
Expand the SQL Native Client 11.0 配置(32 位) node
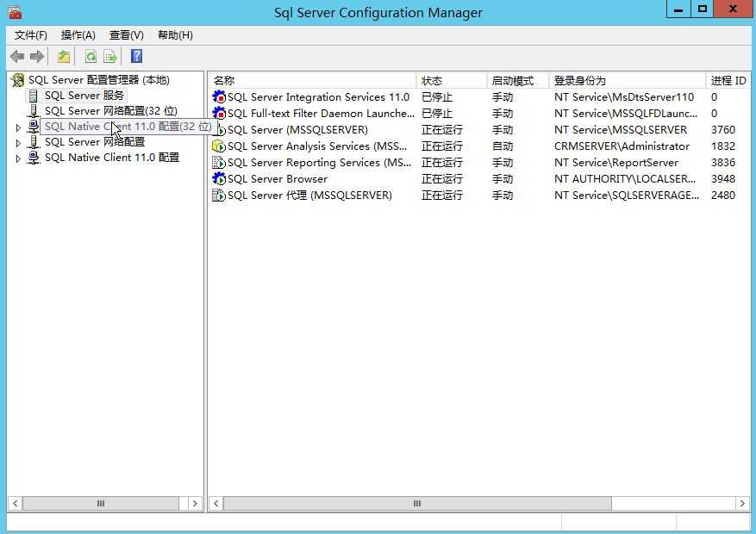pyautogui.click(x=18, y=127)
